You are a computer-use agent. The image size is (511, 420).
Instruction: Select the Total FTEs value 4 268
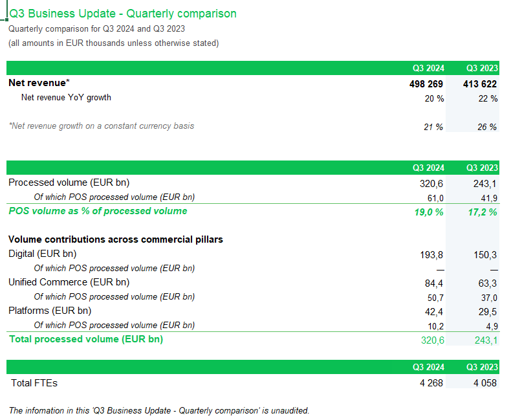coord(431,383)
